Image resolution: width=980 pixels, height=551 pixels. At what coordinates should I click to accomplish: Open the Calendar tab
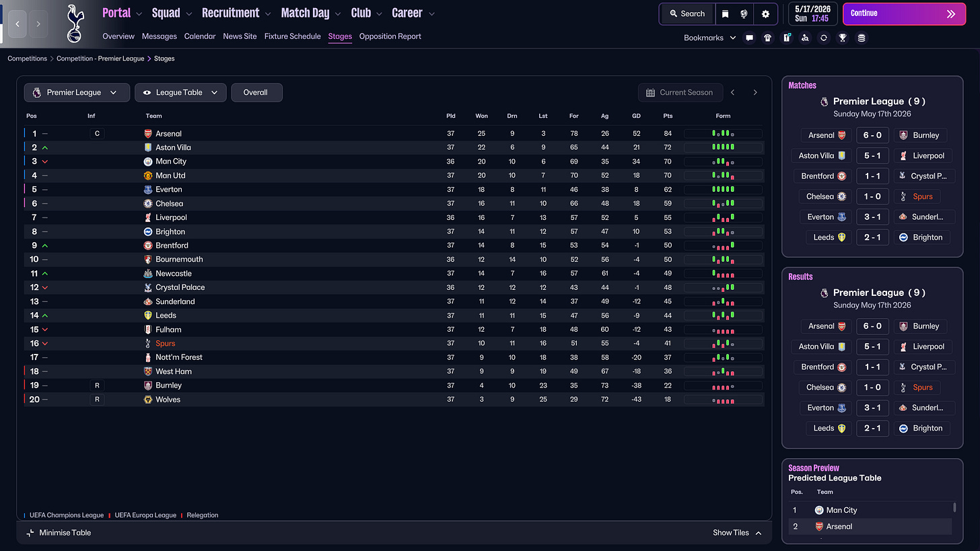coord(200,36)
